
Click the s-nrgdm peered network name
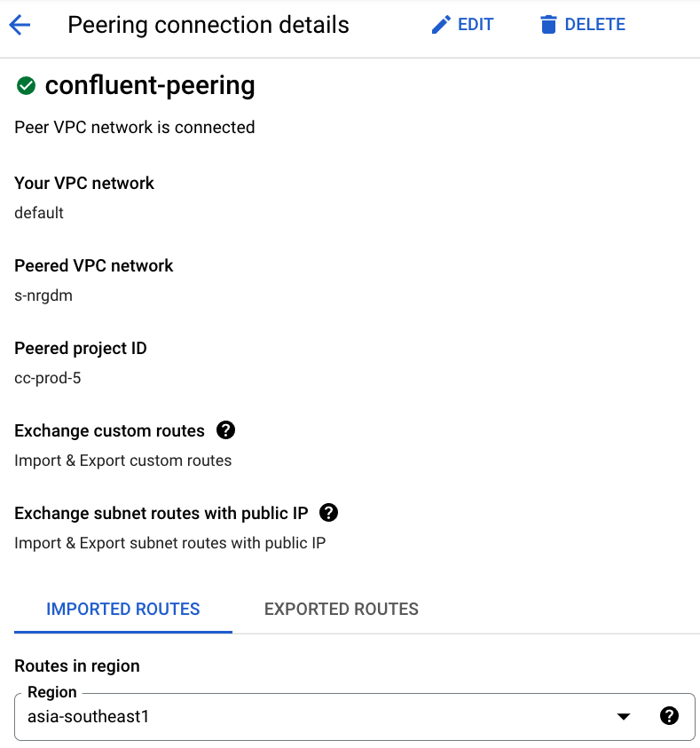(43, 295)
